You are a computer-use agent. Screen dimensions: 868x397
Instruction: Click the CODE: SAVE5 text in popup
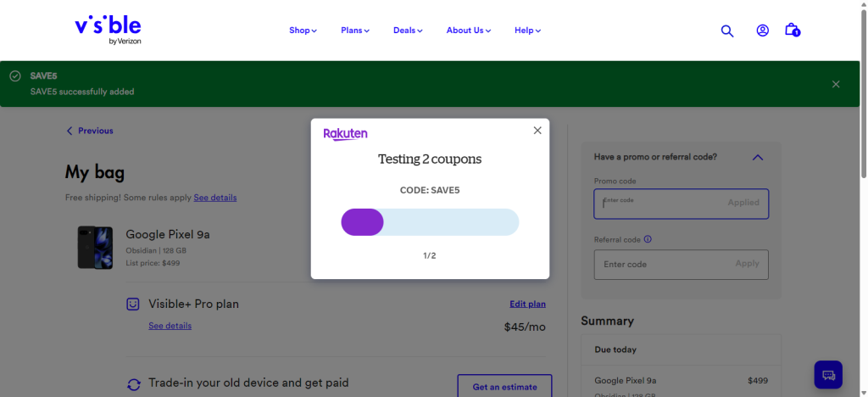pos(430,191)
